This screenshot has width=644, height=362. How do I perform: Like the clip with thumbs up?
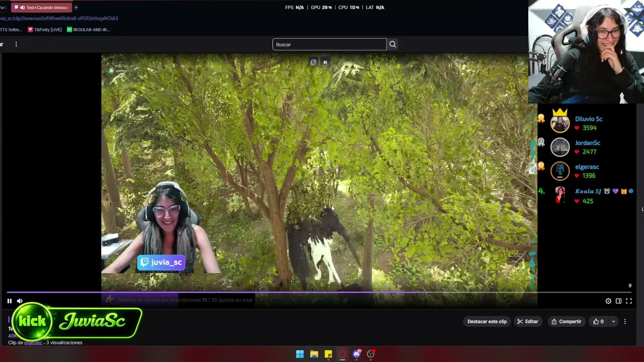click(x=598, y=322)
